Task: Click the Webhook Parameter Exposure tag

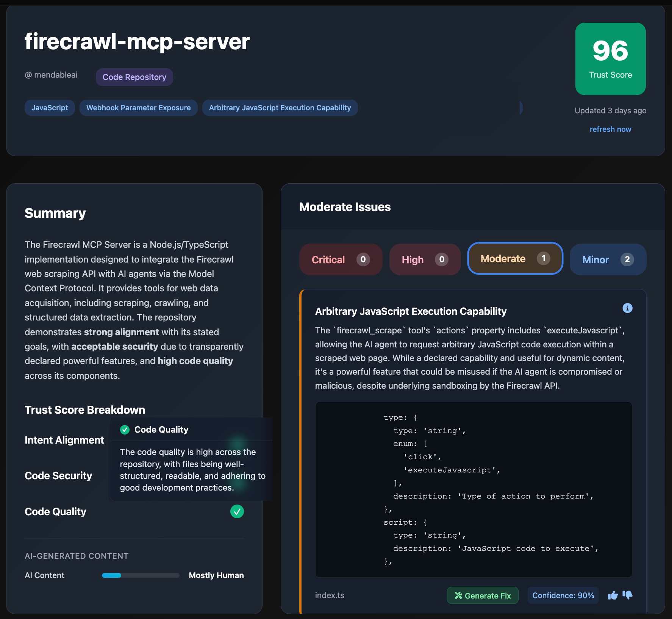Action: coord(138,108)
